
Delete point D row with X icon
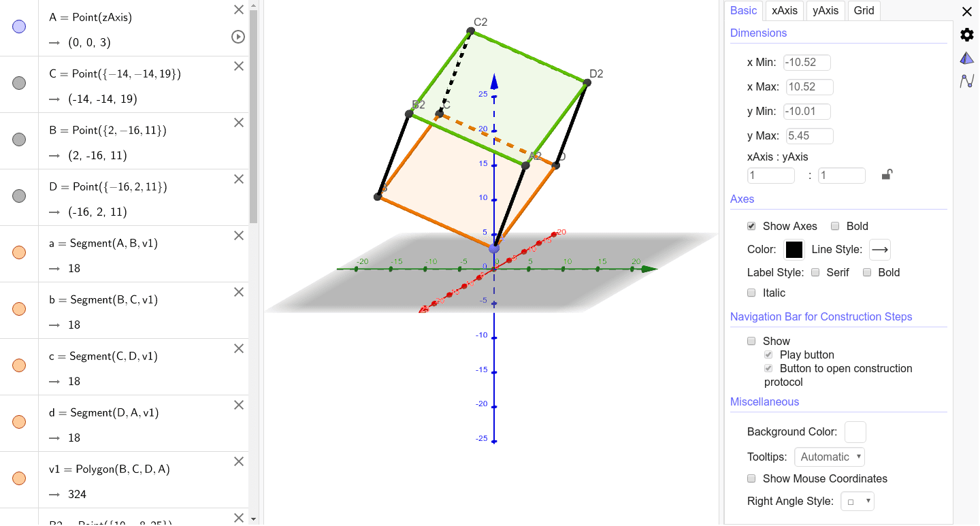238,179
